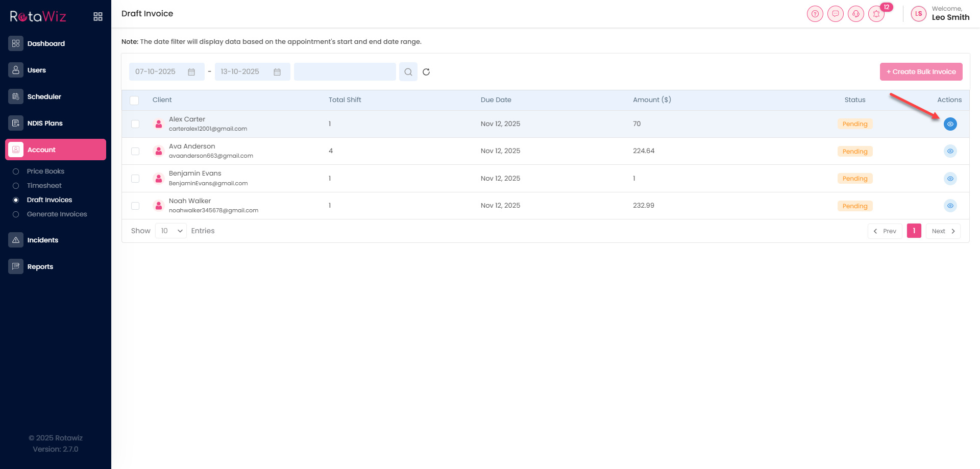This screenshot has width=980, height=469.
Task: Go to Next page of results
Action: click(x=943, y=231)
